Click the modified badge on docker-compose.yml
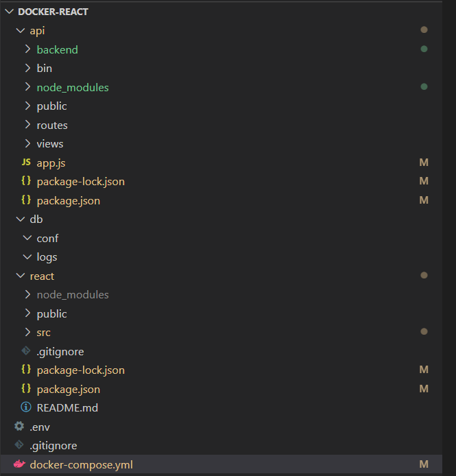The width and height of the screenshot is (456, 476). tap(424, 464)
